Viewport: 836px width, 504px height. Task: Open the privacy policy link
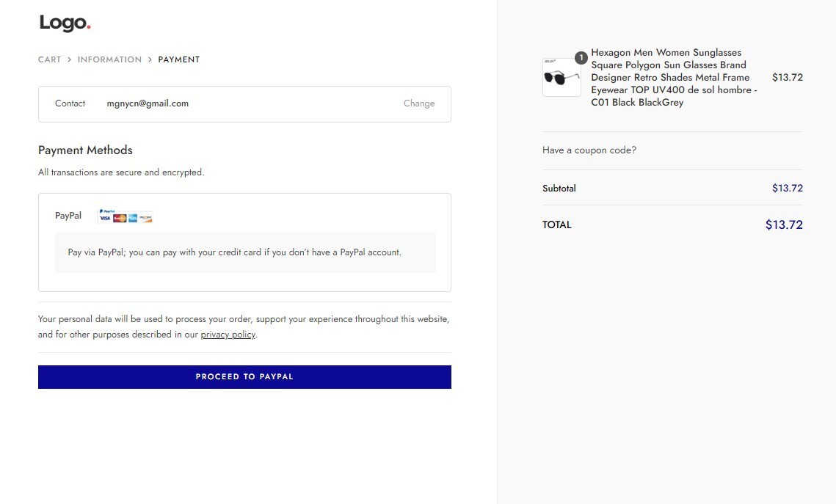tap(228, 335)
